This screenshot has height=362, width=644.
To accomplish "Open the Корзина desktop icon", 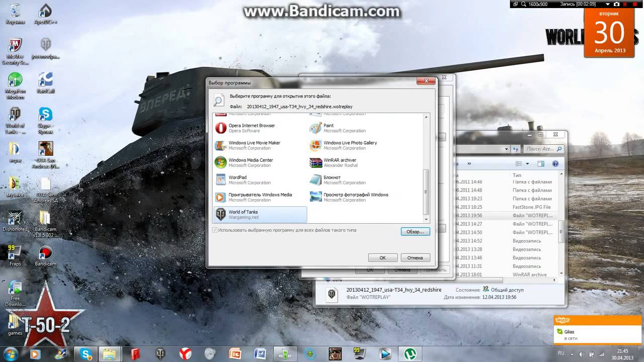I will click(15, 14).
